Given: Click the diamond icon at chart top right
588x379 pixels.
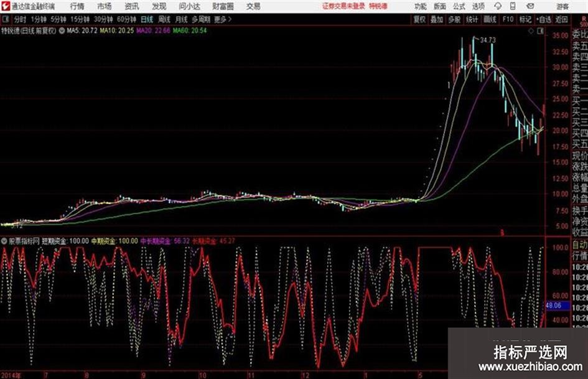Looking at the screenshot, I should pos(531,31).
